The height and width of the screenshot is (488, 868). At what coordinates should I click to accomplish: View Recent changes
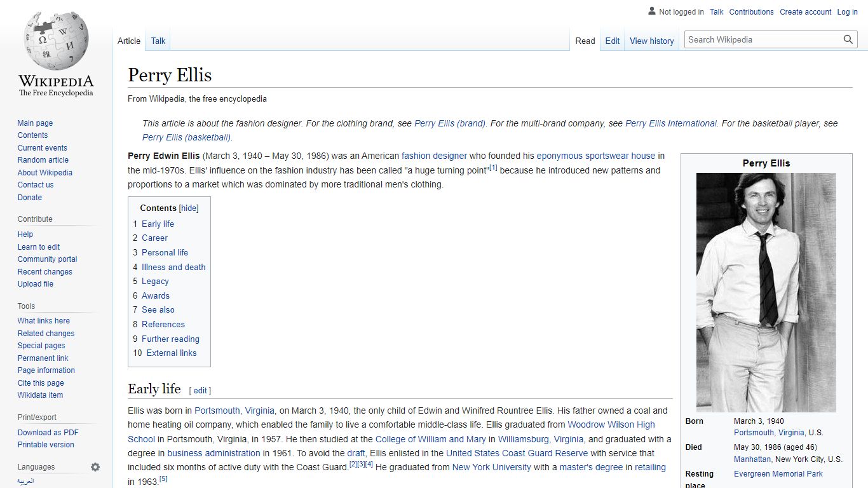click(x=44, y=272)
